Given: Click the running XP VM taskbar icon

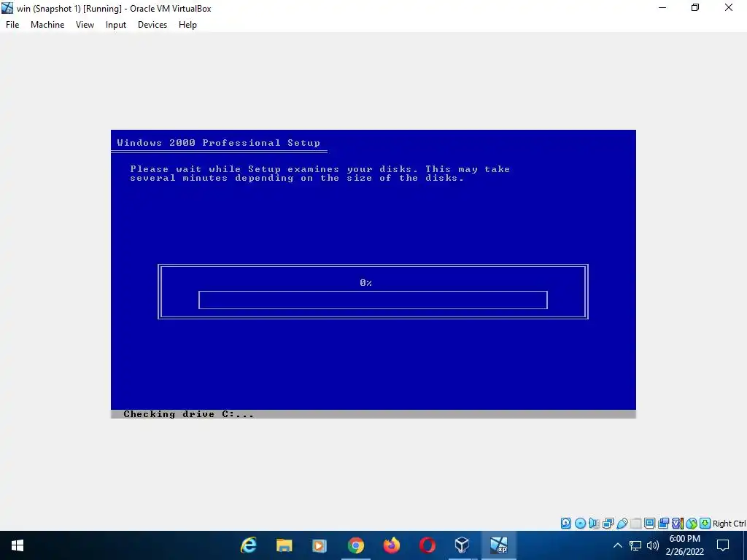Looking at the screenshot, I should pos(499,545).
